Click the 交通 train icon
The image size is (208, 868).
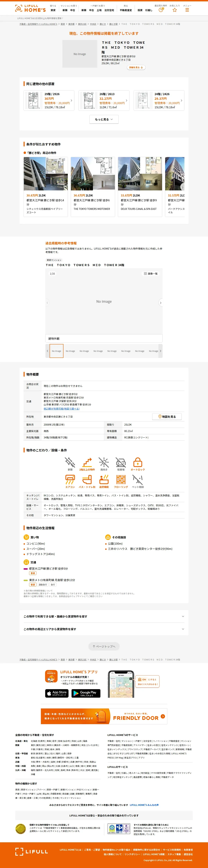click(x=26, y=562)
